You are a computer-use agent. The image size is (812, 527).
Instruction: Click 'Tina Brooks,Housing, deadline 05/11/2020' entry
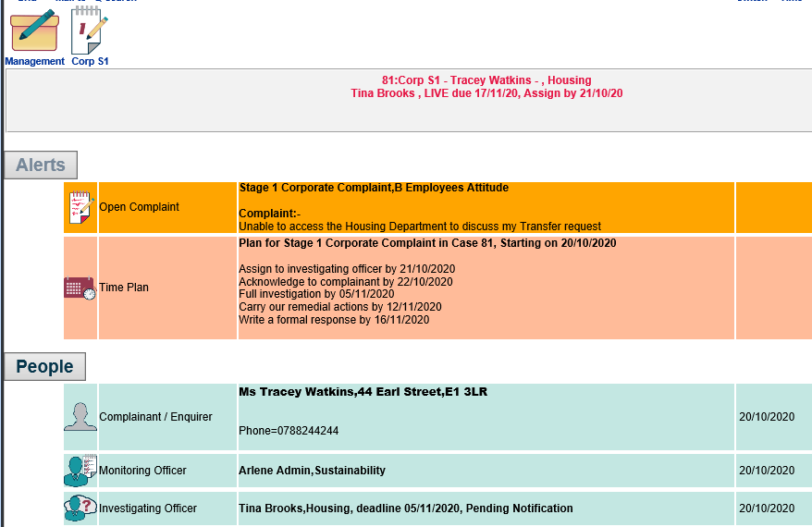click(405, 509)
